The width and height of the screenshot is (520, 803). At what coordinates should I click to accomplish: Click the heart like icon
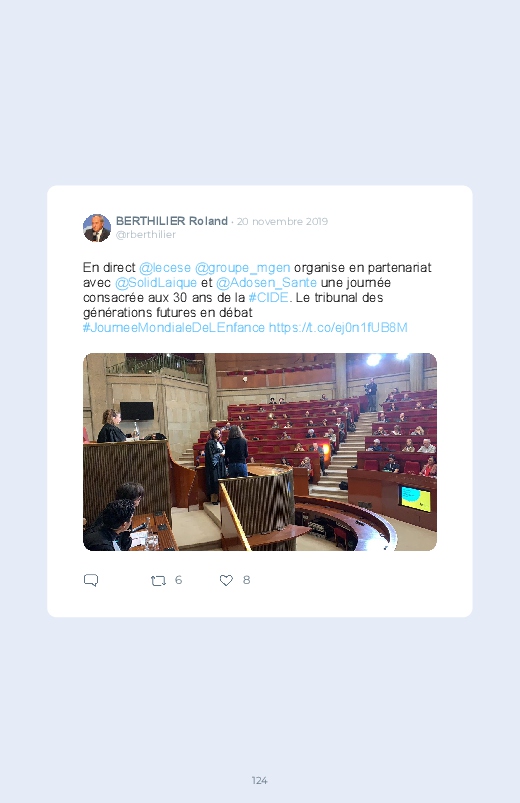226,580
